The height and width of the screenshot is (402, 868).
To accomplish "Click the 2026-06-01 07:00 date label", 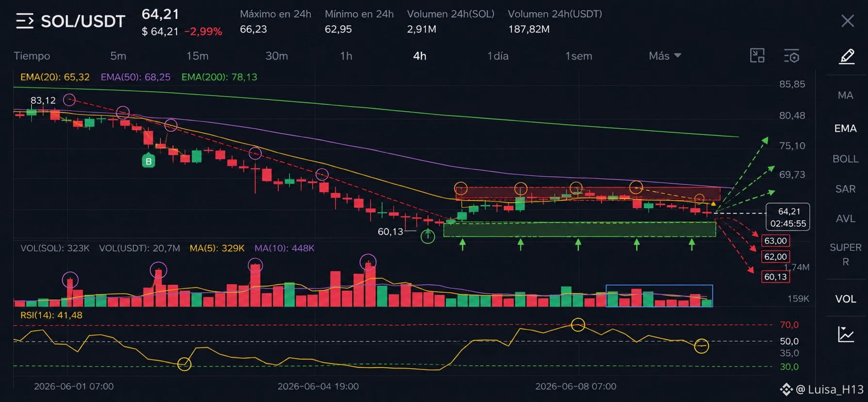I will [74, 386].
